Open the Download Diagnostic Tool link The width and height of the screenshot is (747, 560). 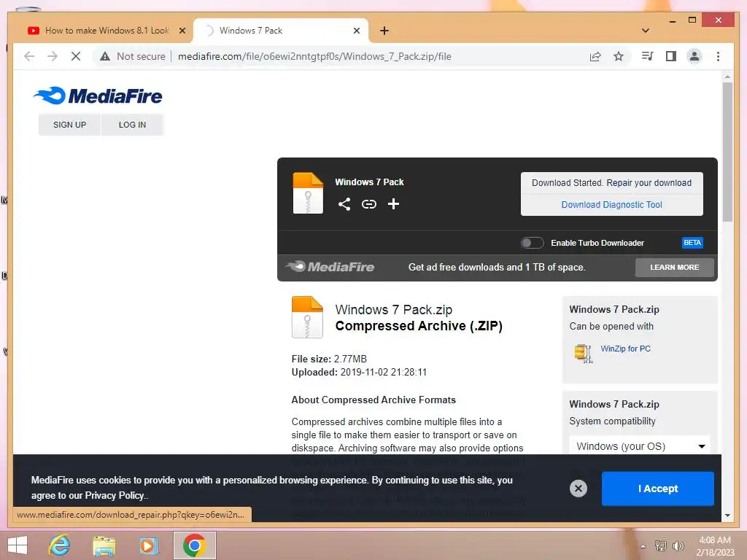coord(611,205)
